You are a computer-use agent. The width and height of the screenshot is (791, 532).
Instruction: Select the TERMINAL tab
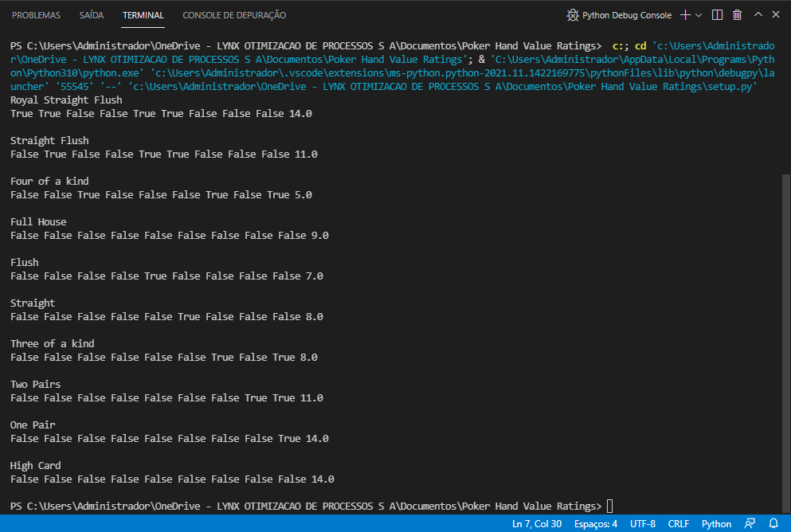tap(143, 15)
